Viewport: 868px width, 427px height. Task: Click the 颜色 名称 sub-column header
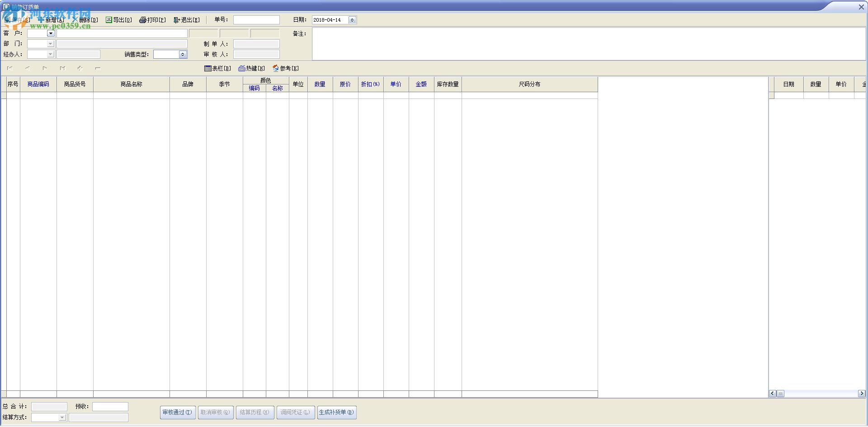coord(278,89)
